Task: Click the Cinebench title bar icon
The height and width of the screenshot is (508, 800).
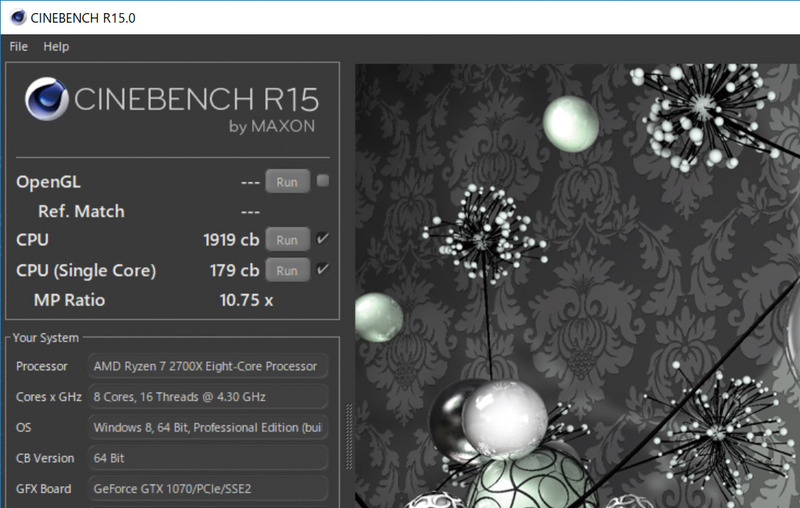Action: 18,17
